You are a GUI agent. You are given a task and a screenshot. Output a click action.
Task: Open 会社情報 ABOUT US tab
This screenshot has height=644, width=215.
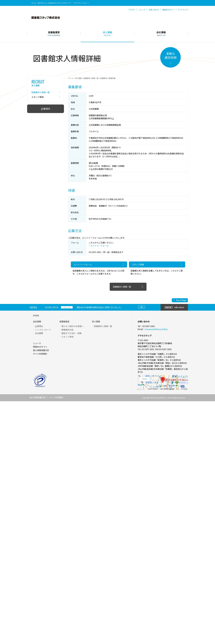click(x=161, y=33)
